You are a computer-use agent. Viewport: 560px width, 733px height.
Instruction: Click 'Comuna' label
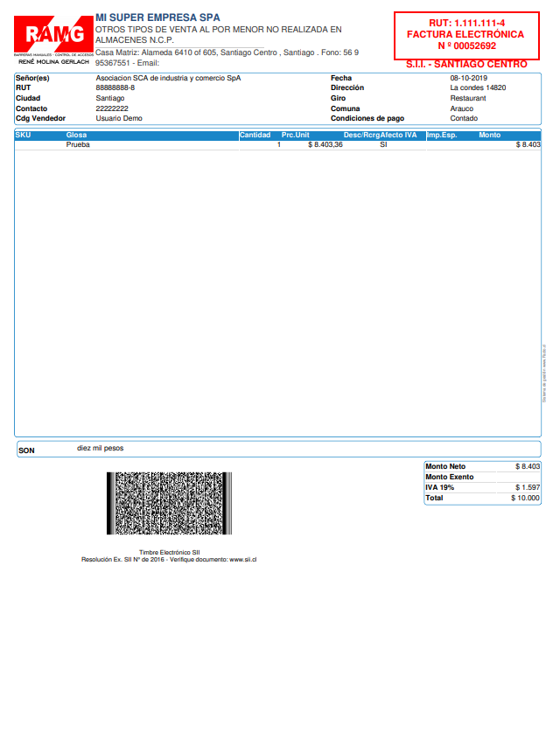pyautogui.click(x=345, y=108)
